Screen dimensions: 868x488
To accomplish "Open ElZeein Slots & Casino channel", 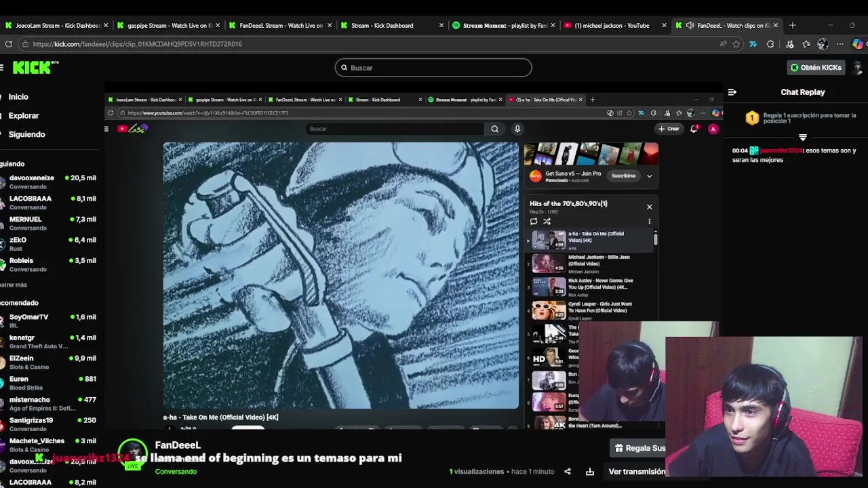I will [x=49, y=362].
